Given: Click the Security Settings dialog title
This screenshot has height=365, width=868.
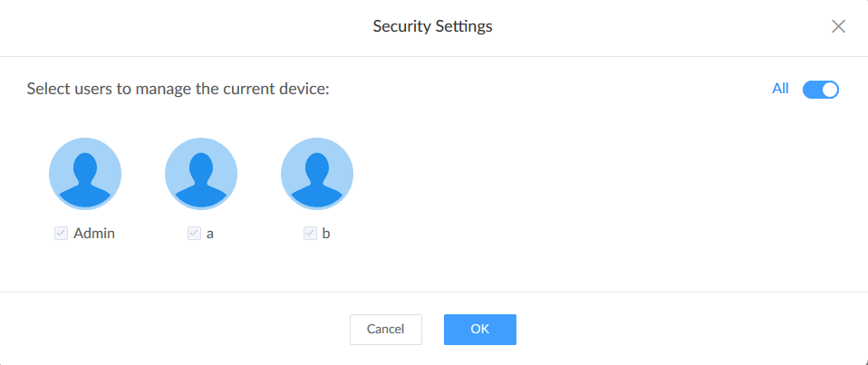Looking at the screenshot, I should (432, 26).
